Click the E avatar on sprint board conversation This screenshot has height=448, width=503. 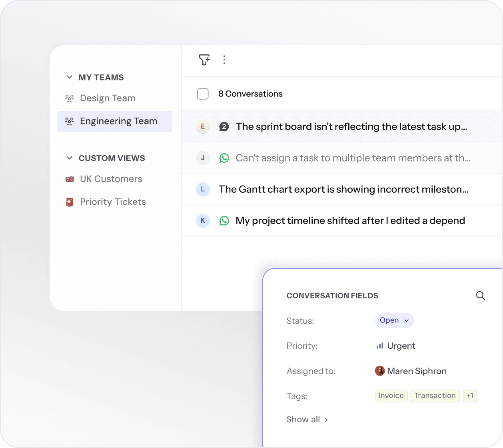203,126
